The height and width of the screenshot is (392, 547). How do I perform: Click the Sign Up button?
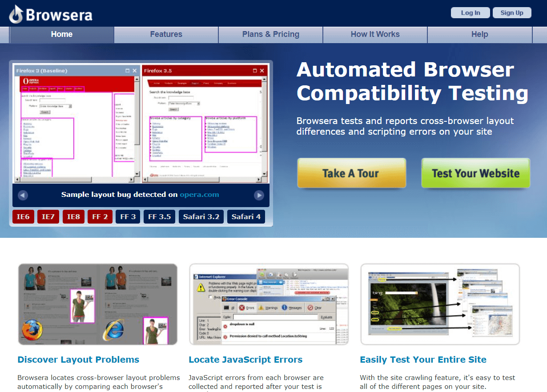coord(512,12)
